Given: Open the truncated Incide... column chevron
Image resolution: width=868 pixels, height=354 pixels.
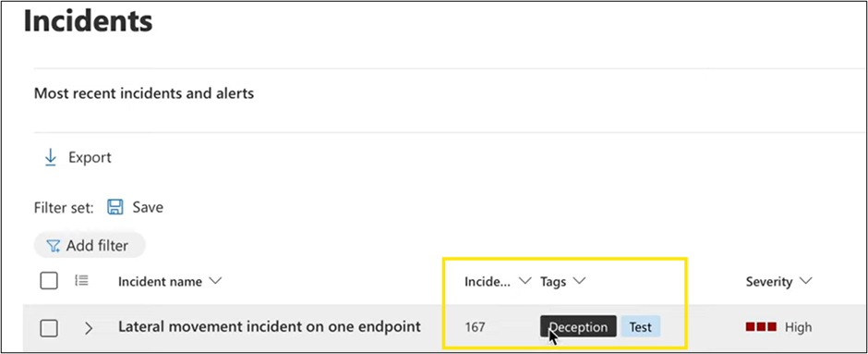Looking at the screenshot, I should click(524, 281).
